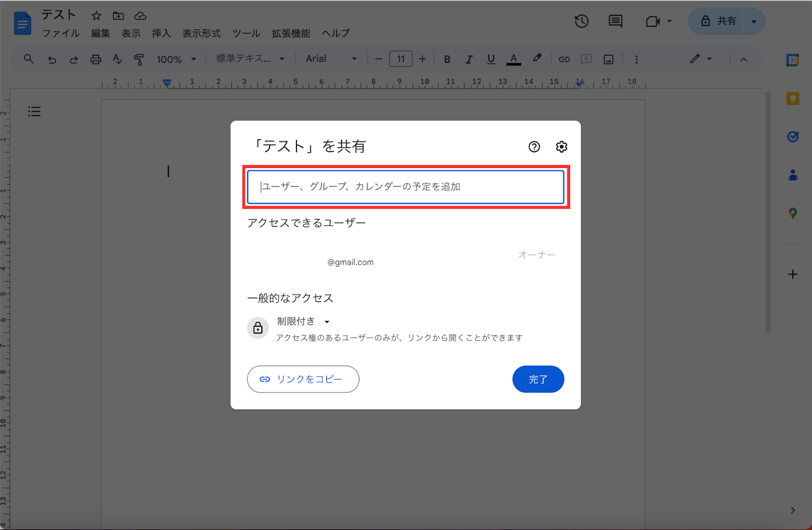This screenshot has height=530, width=812.
Task: Open the zoom 100% dropdown
Action: 176,59
